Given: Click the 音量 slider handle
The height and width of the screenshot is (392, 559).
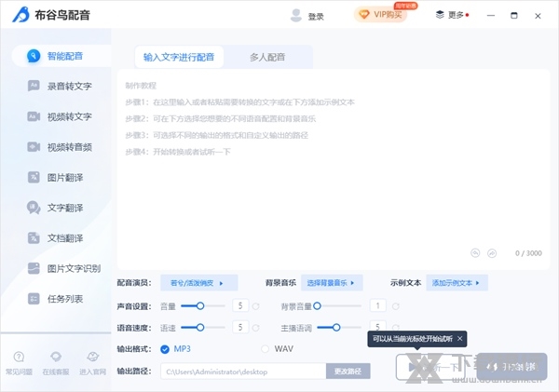Looking at the screenshot, I should point(200,305).
